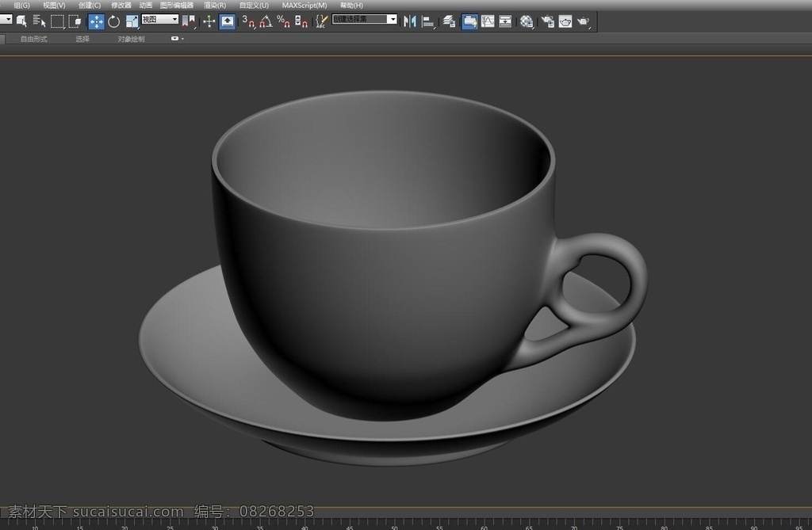Open the 创建(C) menu
Viewport: 812px width, 530px height.
click(90, 6)
